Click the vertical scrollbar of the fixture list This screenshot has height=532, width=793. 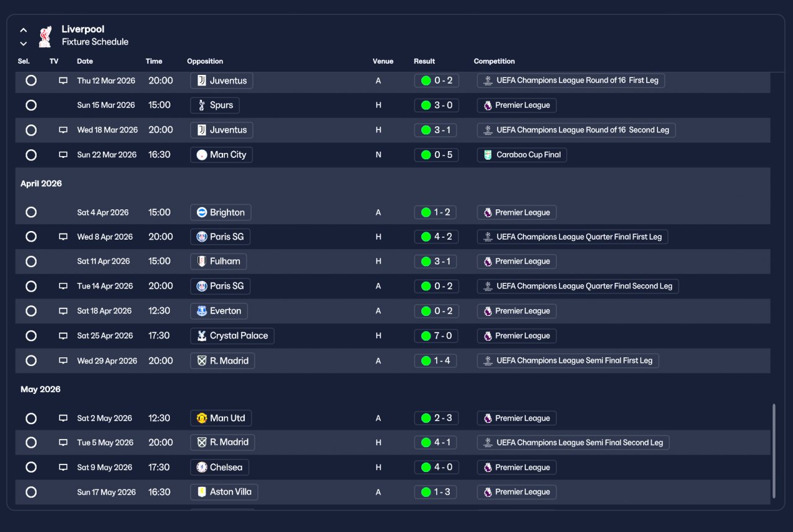click(774, 451)
